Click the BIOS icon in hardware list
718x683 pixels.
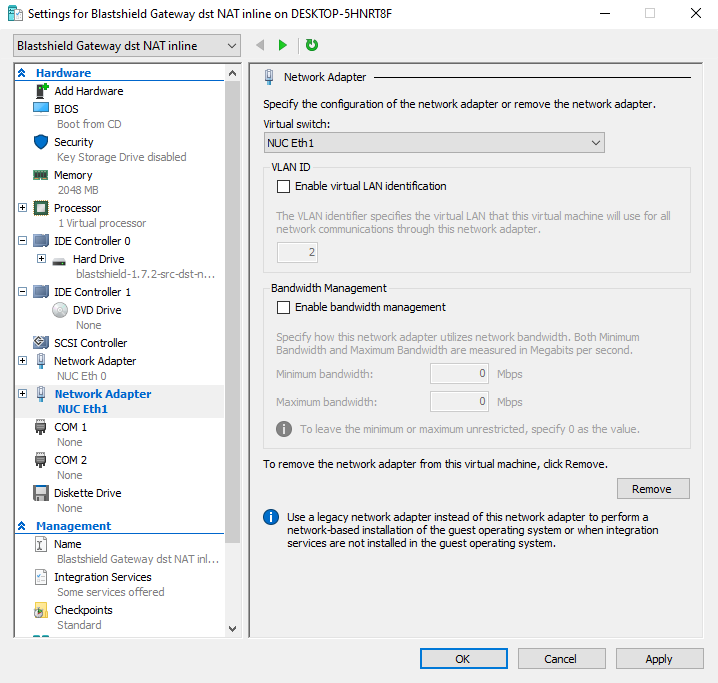coord(41,108)
